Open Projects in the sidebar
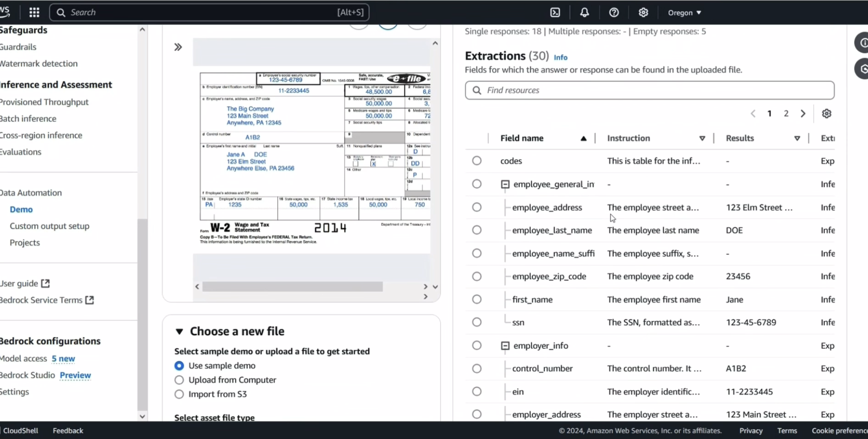Image resolution: width=868 pixels, height=439 pixels. point(25,243)
